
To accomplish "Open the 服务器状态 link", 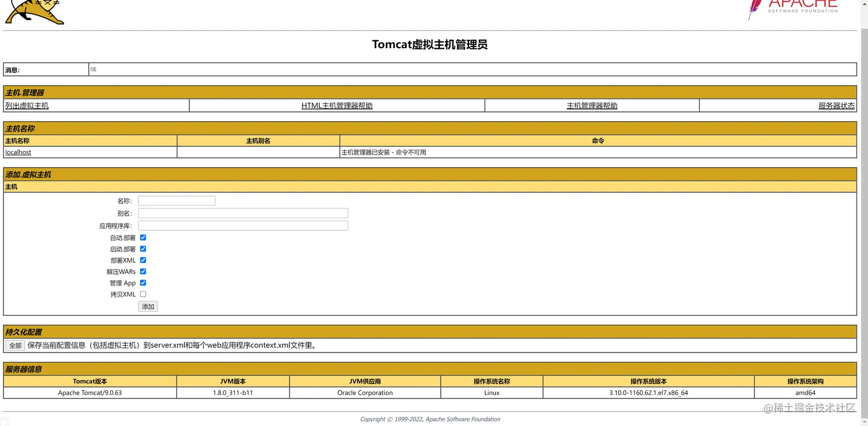I will (836, 106).
